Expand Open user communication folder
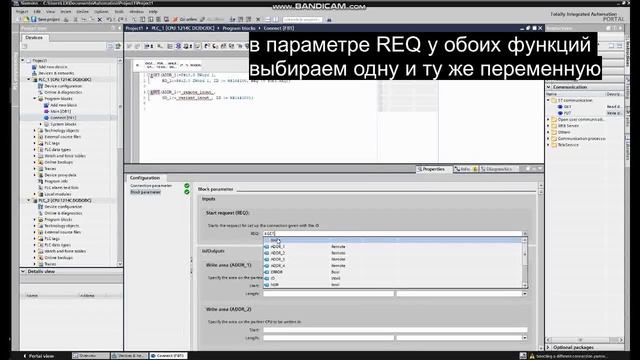Viewport: 640px width, 360px height. 548,120
